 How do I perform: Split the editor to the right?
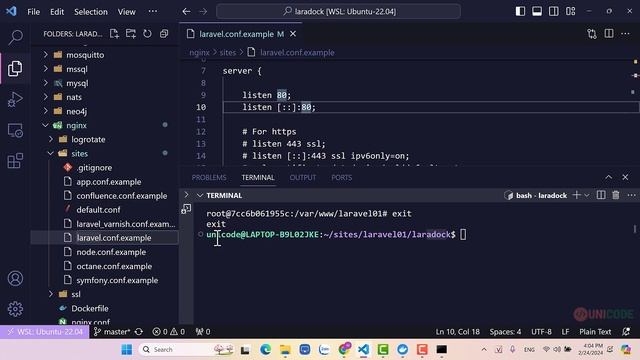[609, 34]
